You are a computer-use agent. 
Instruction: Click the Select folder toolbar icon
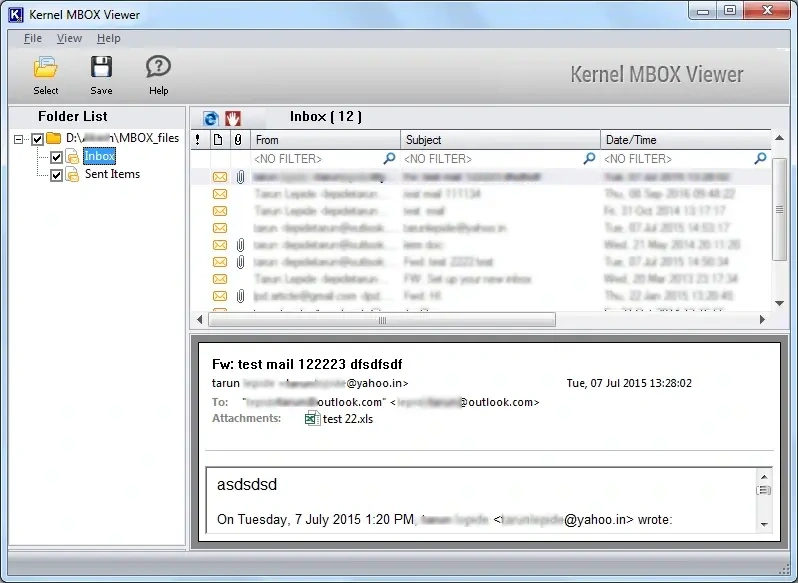coord(45,68)
